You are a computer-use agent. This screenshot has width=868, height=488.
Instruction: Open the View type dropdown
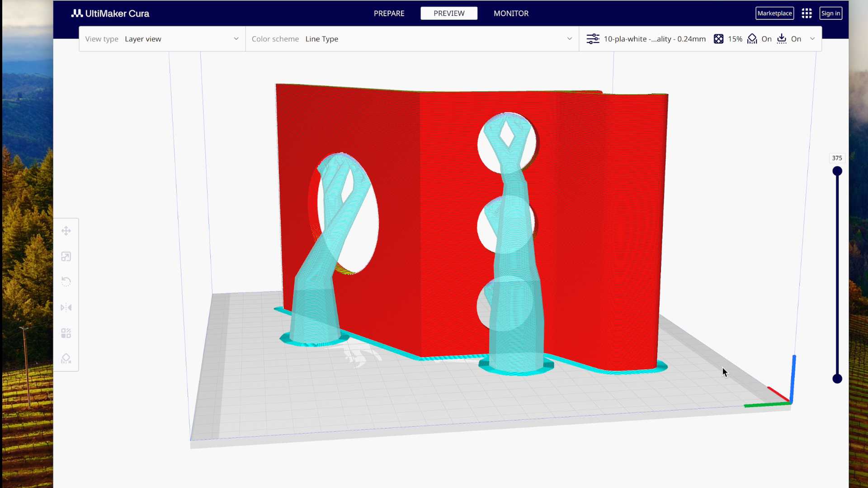[x=162, y=39]
